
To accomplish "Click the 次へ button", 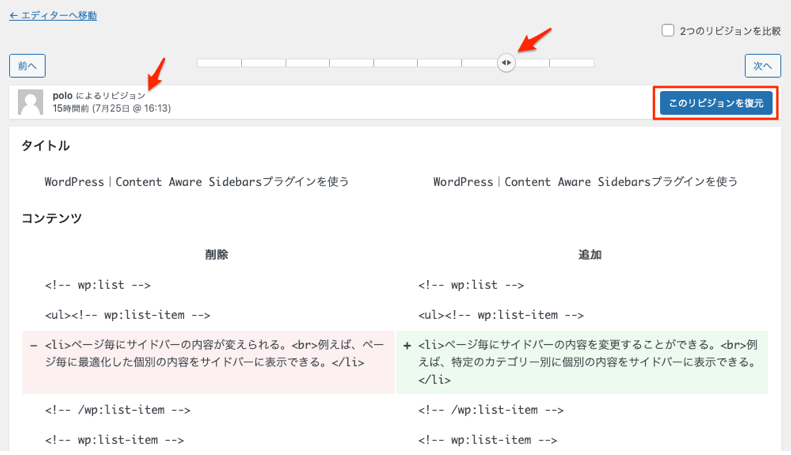I will 763,66.
